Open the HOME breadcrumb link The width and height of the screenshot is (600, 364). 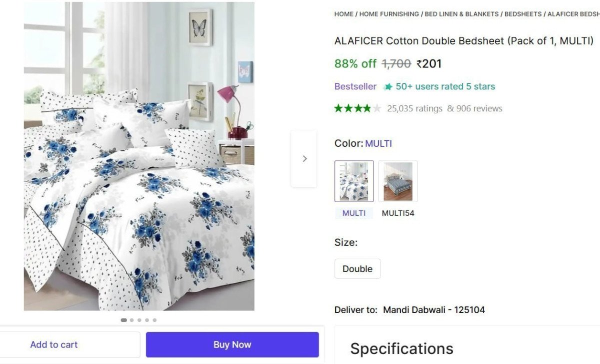[x=343, y=14]
